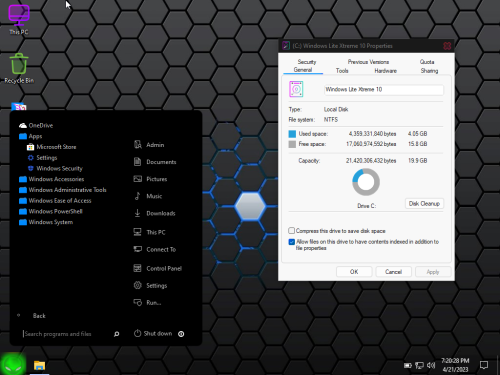This screenshot has width=500, height=375.
Task: Click the drive name input field
Action: 384,90
